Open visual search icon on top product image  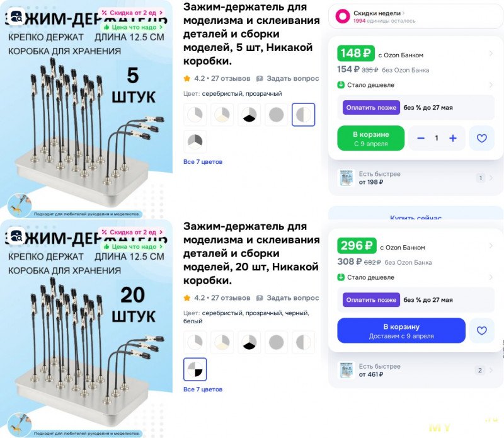click(16, 16)
